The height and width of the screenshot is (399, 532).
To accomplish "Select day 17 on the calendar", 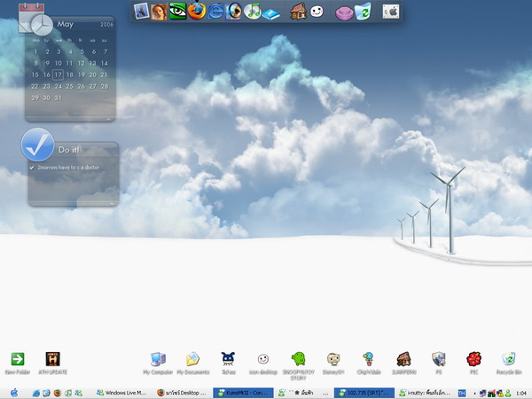I will coord(59,74).
